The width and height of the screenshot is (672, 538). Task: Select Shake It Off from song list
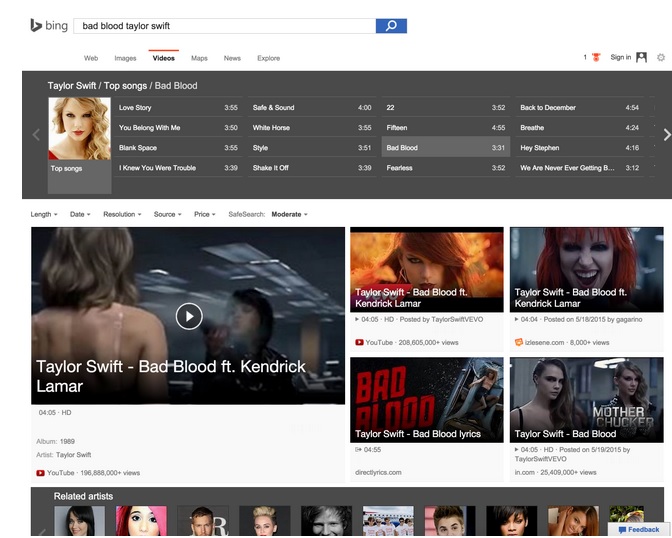pyautogui.click(x=271, y=168)
